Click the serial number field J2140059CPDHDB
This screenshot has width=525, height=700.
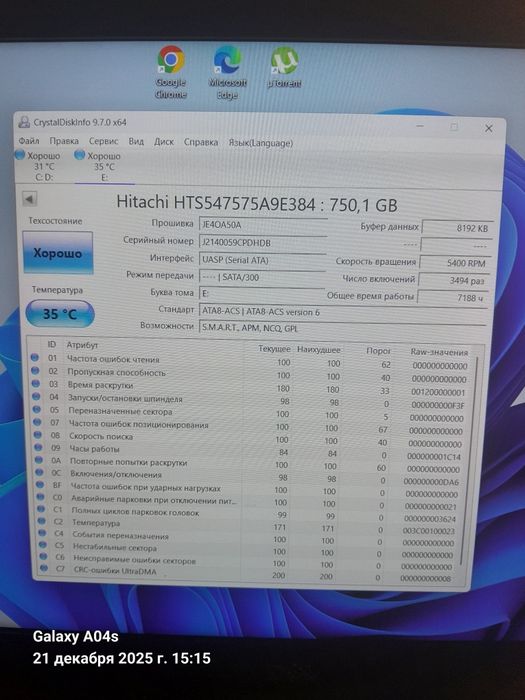(262, 242)
